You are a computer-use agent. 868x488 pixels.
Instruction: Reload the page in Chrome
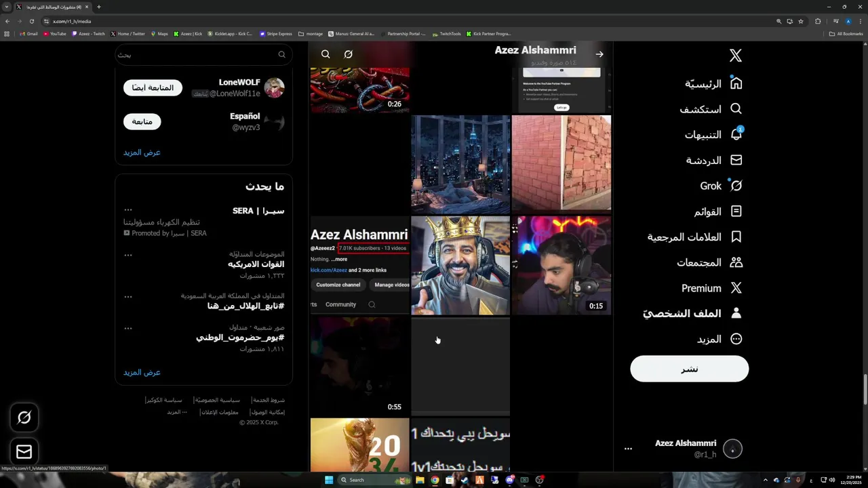(x=31, y=21)
